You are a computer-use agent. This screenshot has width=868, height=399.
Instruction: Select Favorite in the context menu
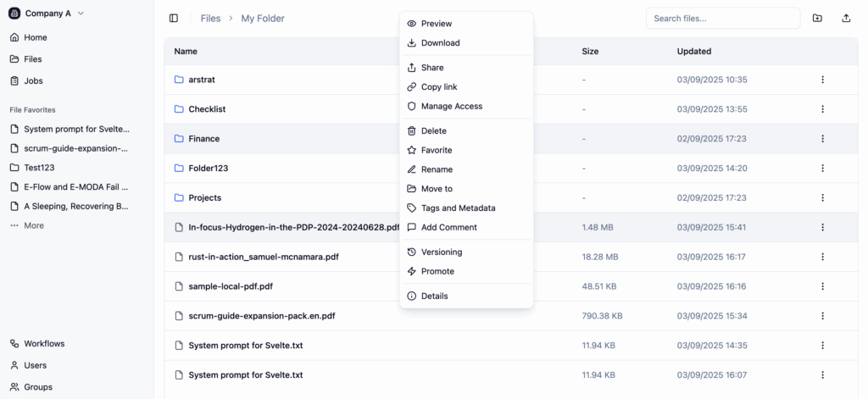(466, 150)
